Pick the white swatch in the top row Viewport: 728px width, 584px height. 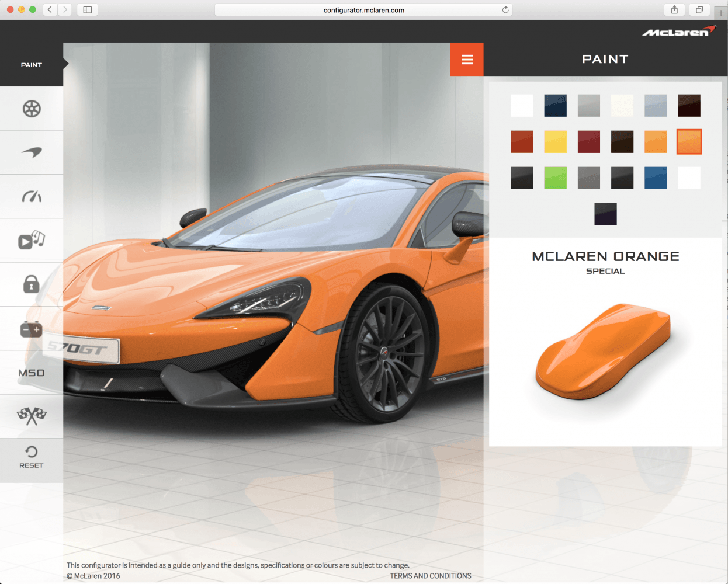click(522, 106)
